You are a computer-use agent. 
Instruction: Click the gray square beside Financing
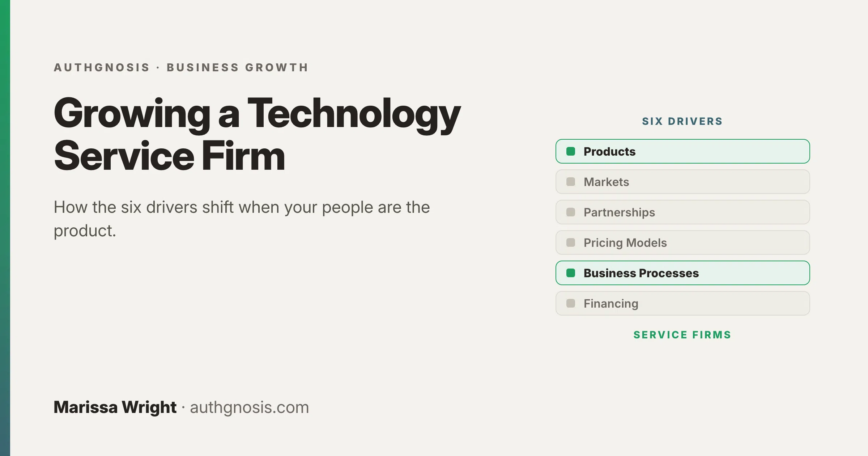coord(571,303)
